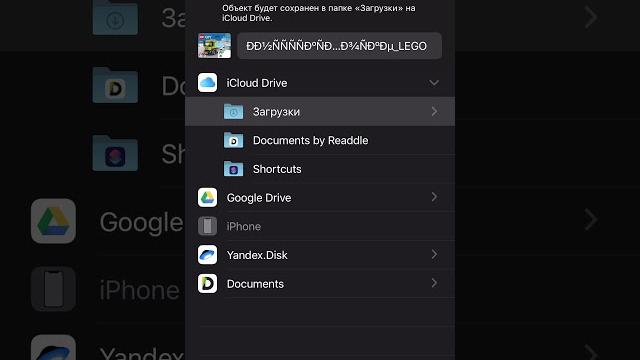Select the iCloud Drive location label
This screenshot has height=360, width=640.
257,83
